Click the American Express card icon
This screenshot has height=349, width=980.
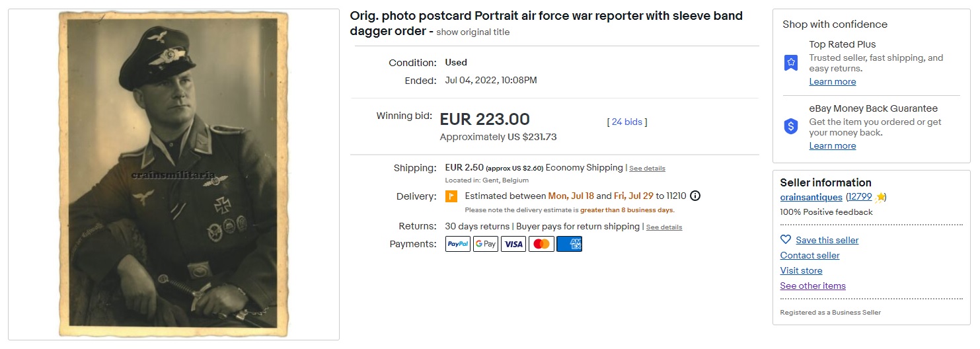click(569, 244)
